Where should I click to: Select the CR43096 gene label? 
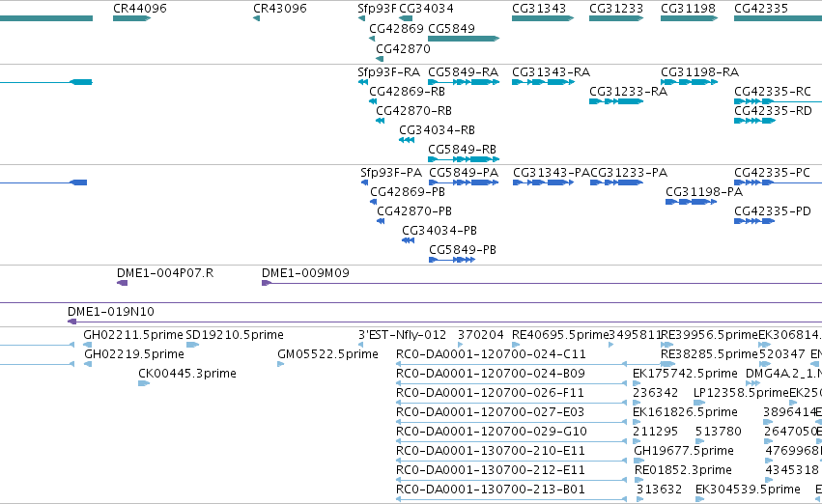tap(280, 9)
